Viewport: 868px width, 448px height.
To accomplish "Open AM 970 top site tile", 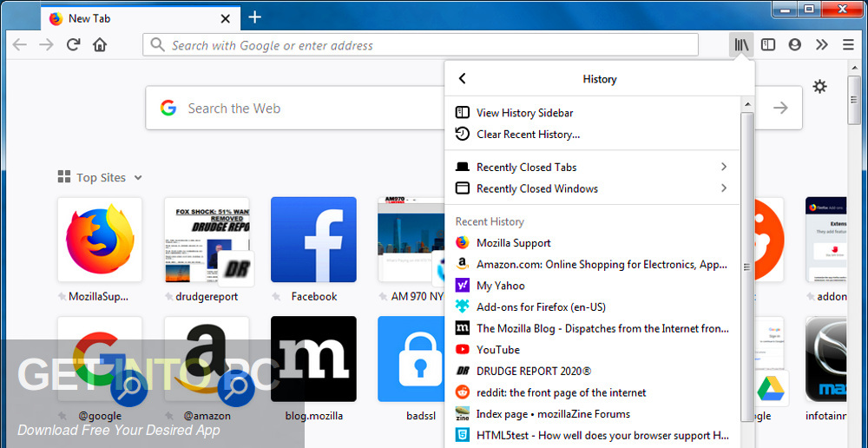I will tap(411, 240).
